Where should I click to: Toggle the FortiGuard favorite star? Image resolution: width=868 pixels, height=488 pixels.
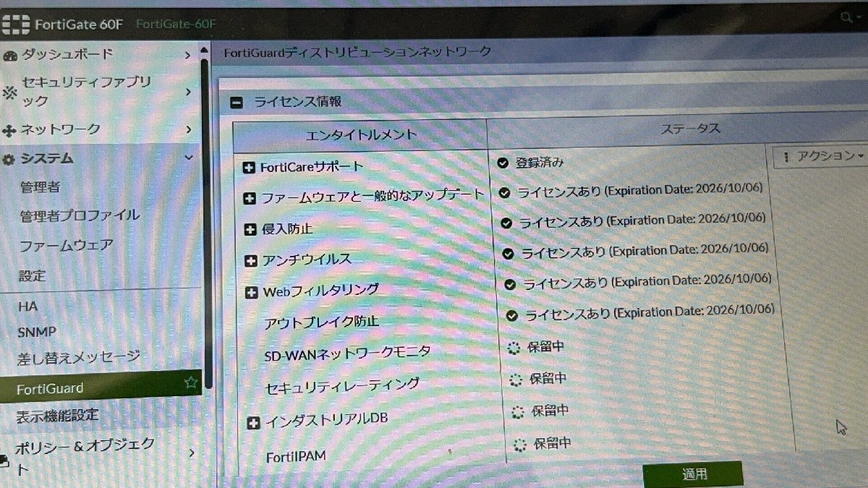[191, 382]
